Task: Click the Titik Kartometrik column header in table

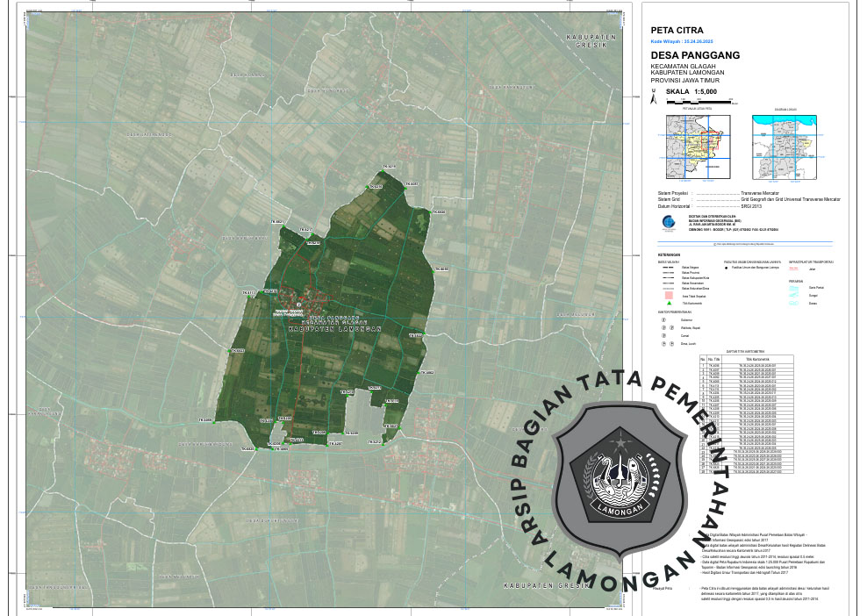Action: (756, 359)
